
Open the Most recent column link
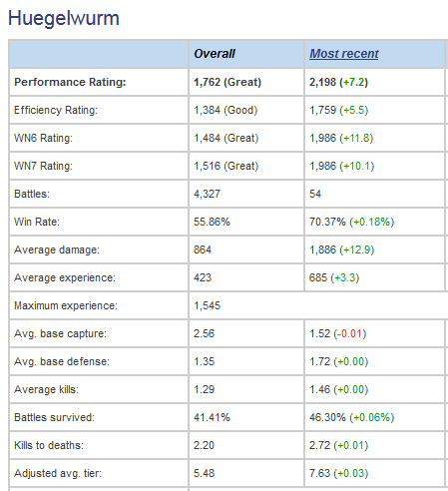point(344,54)
